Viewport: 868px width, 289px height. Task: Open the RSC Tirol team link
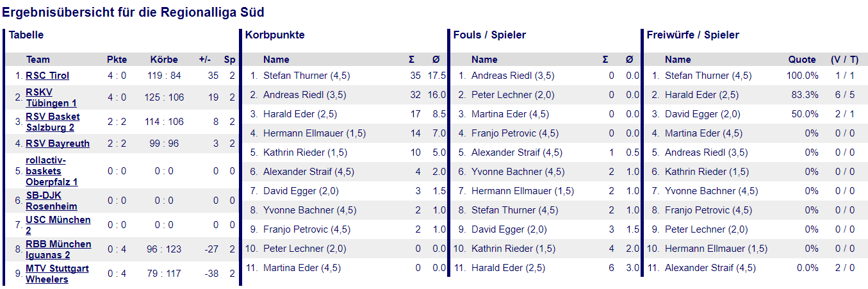click(x=47, y=76)
